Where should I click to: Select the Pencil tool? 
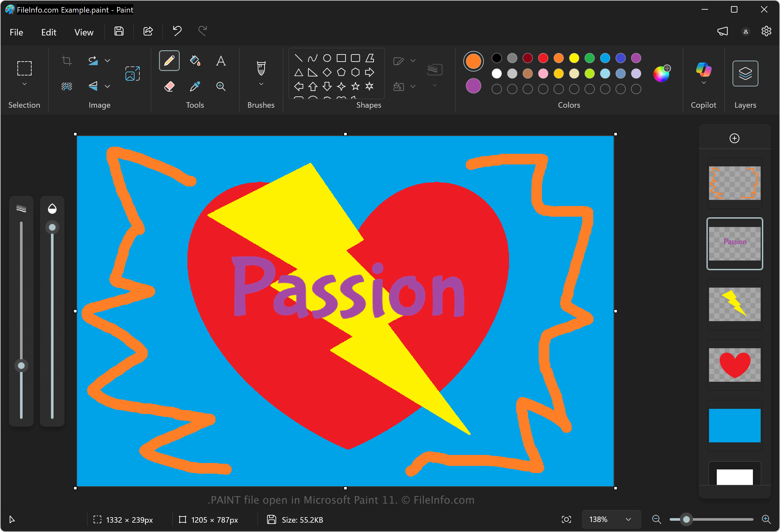(x=169, y=61)
